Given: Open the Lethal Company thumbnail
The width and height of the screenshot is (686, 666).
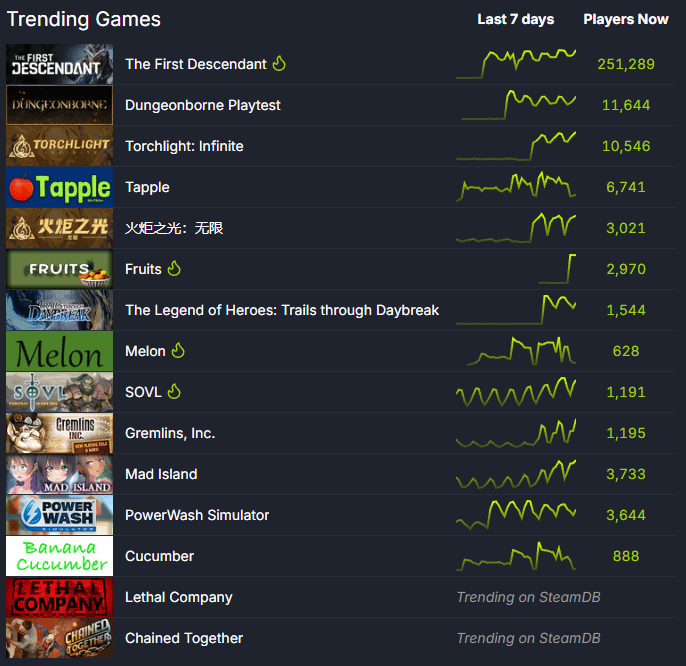Looking at the screenshot, I should coord(60,597).
